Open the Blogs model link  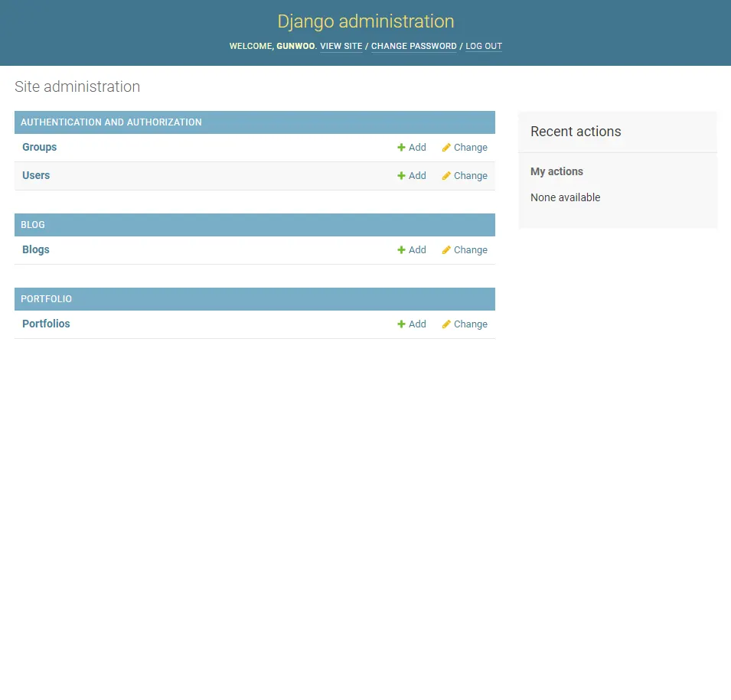pyautogui.click(x=36, y=249)
